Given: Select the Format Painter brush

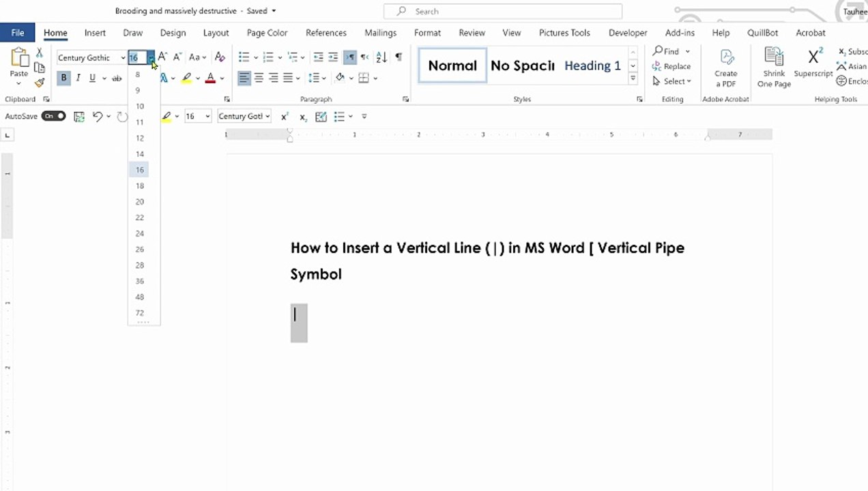Looking at the screenshot, I should (40, 83).
